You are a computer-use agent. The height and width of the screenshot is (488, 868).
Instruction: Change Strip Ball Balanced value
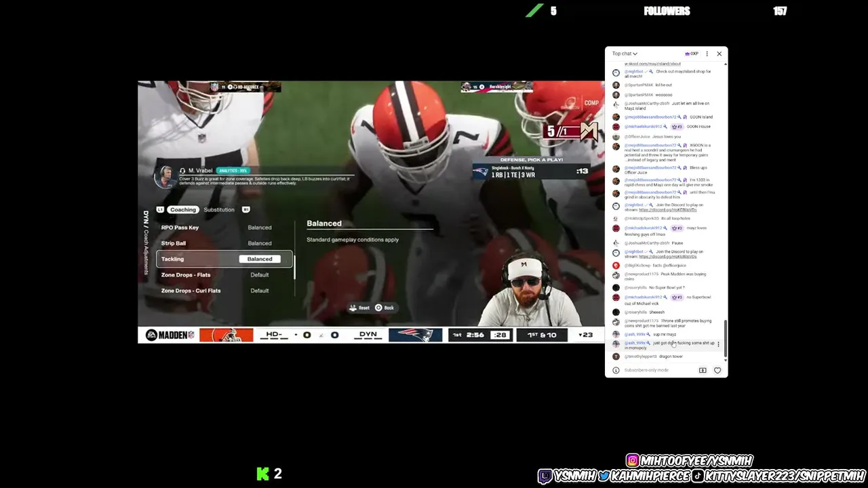coord(260,243)
